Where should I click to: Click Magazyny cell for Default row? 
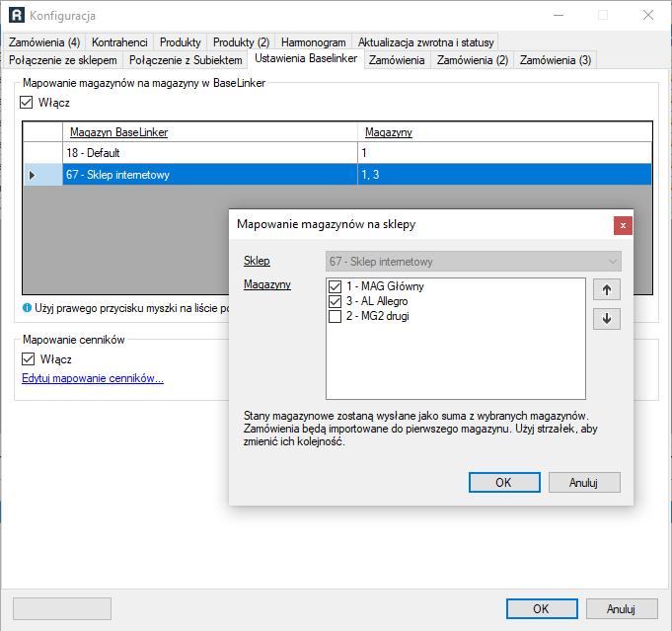click(505, 153)
